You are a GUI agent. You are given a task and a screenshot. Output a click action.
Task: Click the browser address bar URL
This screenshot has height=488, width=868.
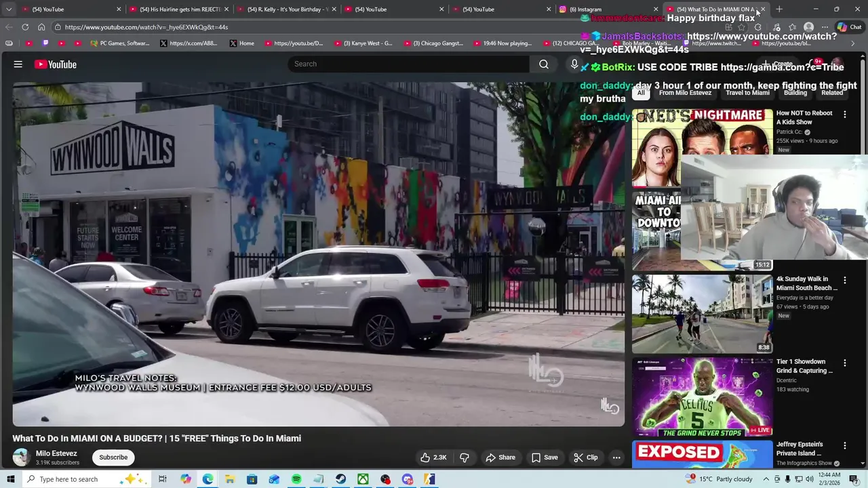pos(146,27)
